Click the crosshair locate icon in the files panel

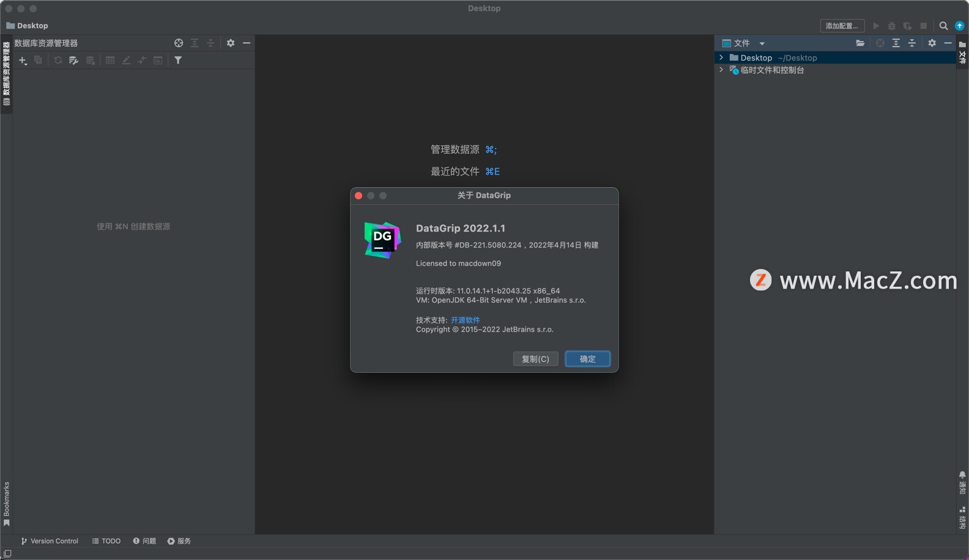(880, 43)
